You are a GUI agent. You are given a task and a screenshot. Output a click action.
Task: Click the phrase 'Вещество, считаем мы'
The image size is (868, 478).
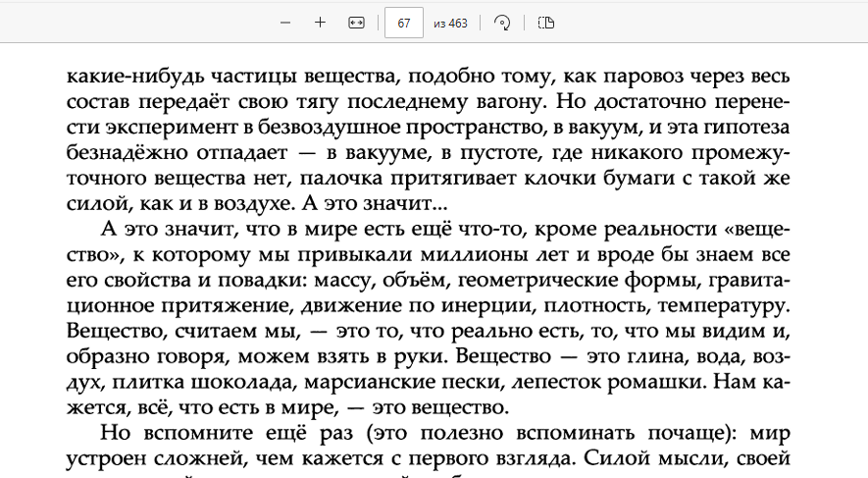tap(183, 331)
